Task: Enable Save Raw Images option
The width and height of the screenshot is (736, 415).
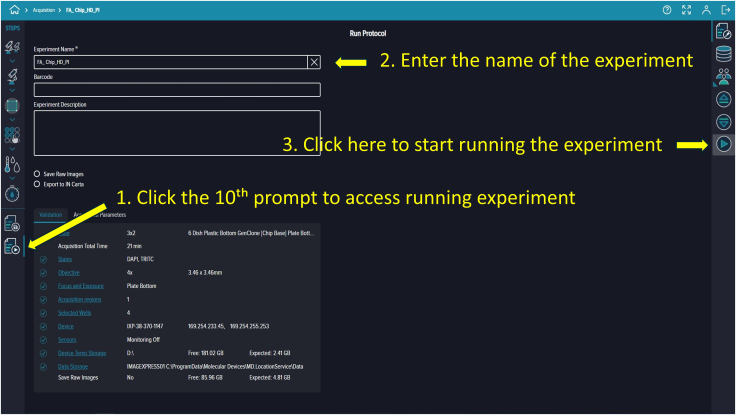Action: [37, 174]
